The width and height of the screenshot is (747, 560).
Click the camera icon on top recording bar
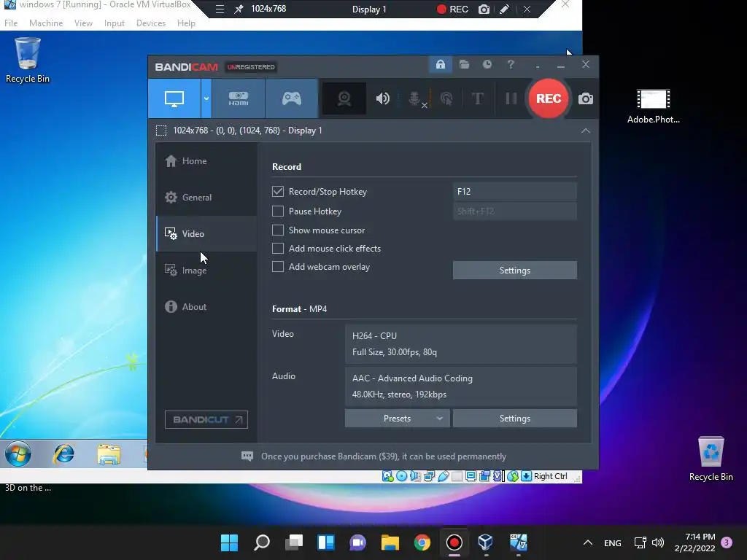click(x=484, y=9)
